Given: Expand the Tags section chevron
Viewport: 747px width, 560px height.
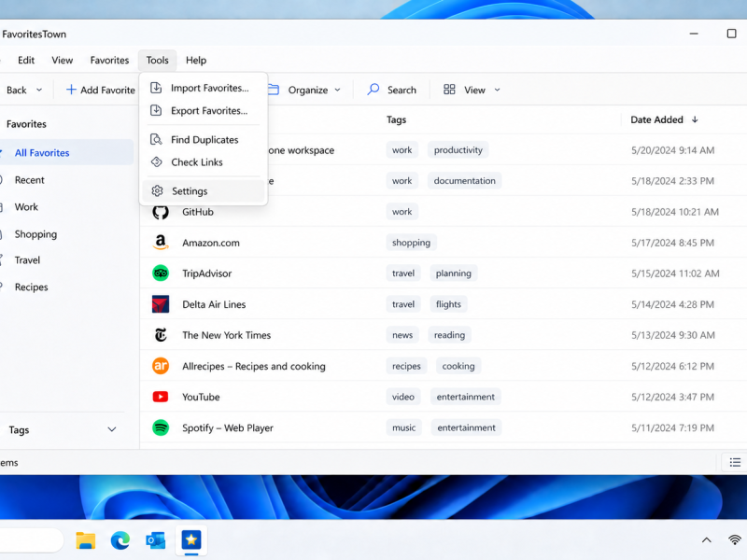Looking at the screenshot, I should 111,429.
